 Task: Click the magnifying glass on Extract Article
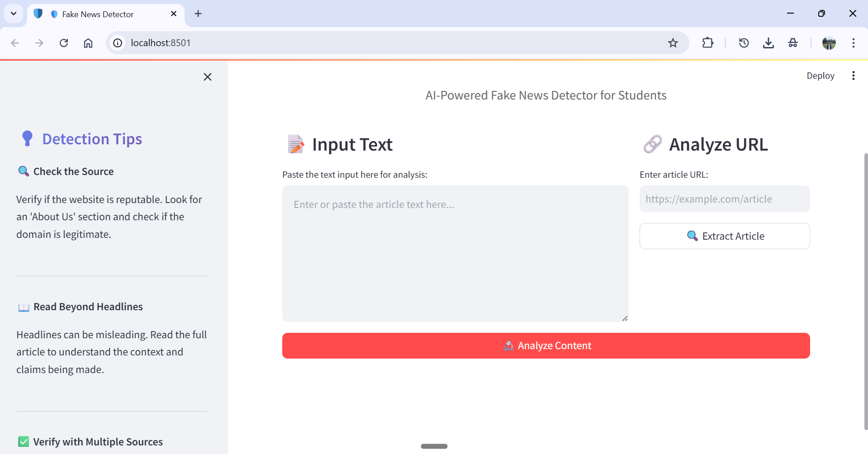(x=692, y=236)
